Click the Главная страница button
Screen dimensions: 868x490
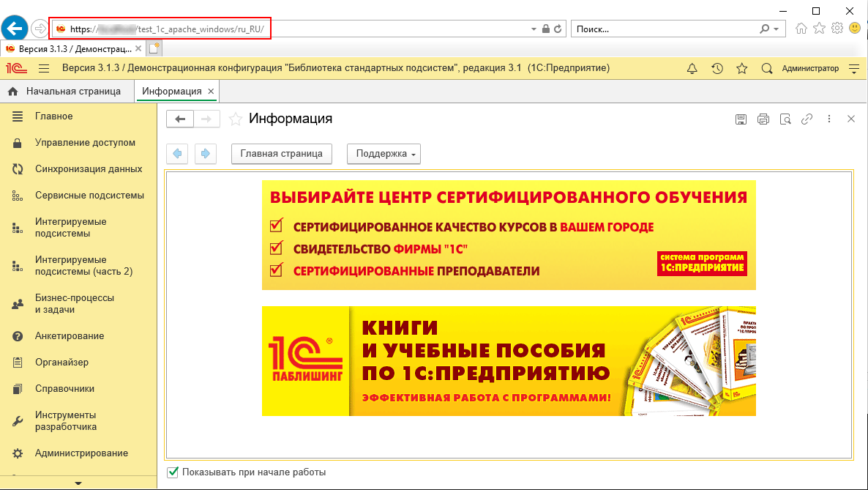282,154
